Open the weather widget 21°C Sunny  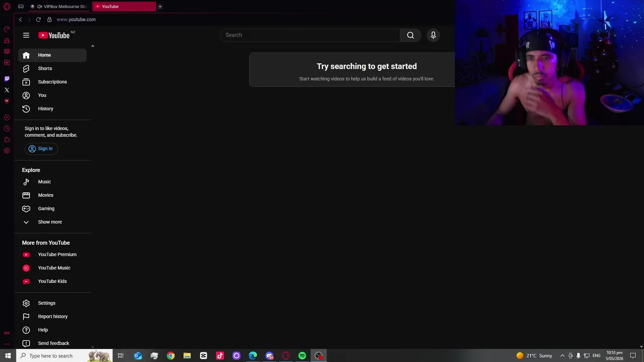[x=534, y=356]
